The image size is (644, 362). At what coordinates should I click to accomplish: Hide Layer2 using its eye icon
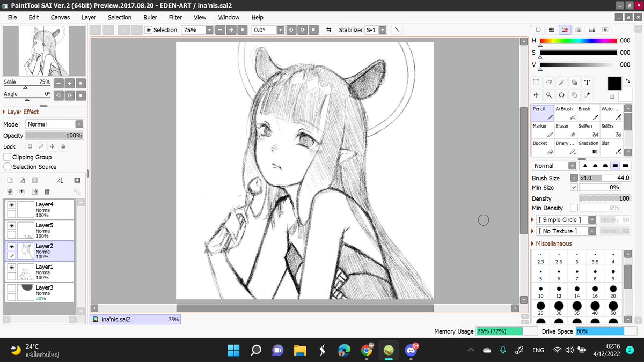point(11,246)
